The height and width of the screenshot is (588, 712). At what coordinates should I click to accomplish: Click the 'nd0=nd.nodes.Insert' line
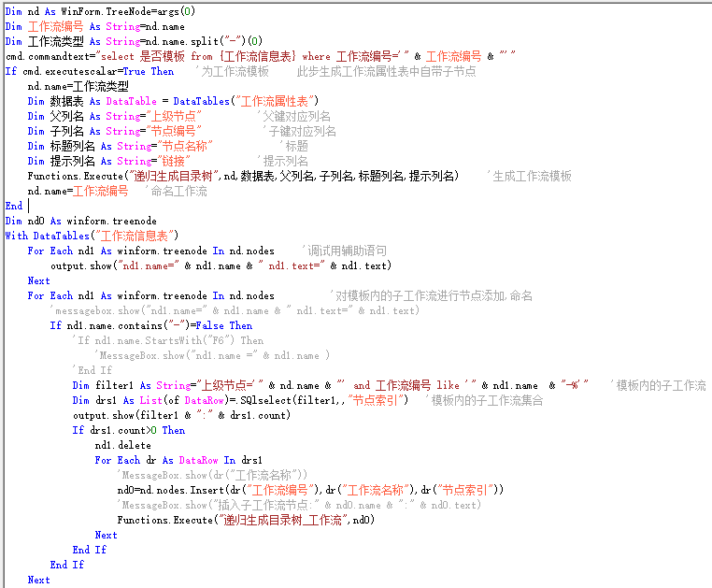pos(310,490)
